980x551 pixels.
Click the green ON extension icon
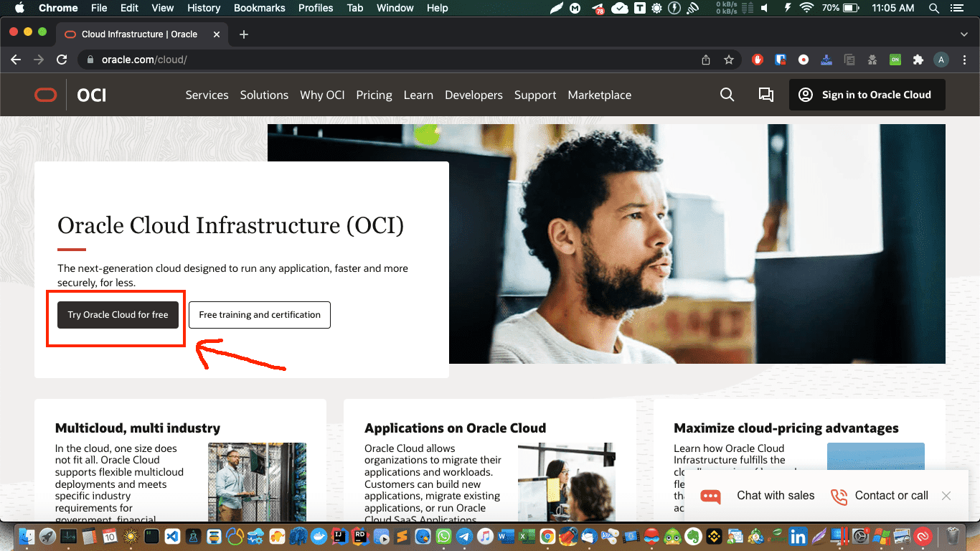pyautogui.click(x=895, y=60)
